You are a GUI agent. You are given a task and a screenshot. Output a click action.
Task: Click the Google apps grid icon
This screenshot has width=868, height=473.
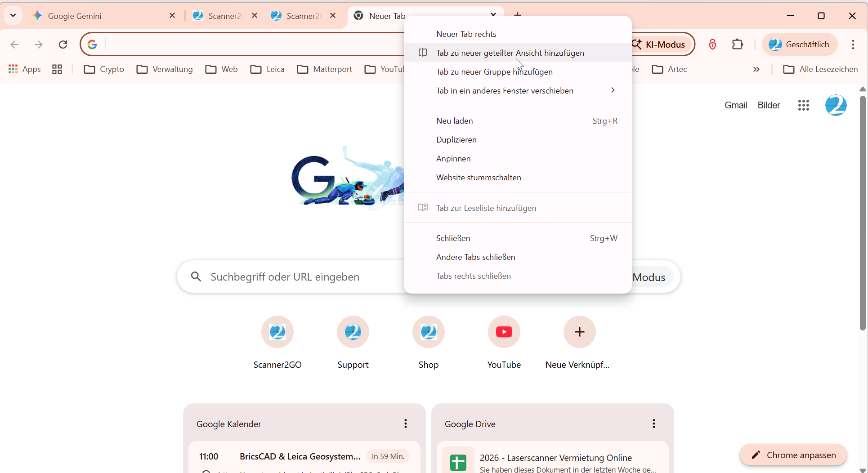pos(804,105)
